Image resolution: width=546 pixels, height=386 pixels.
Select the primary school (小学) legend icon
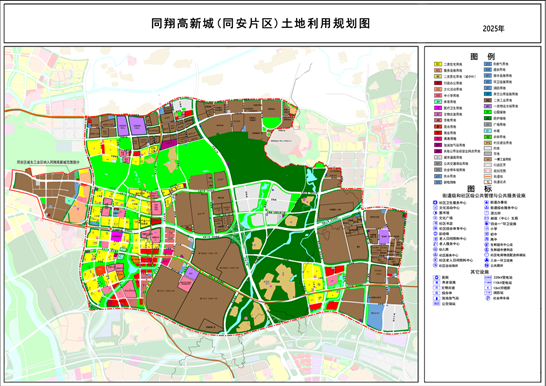pyautogui.click(x=486, y=229)
